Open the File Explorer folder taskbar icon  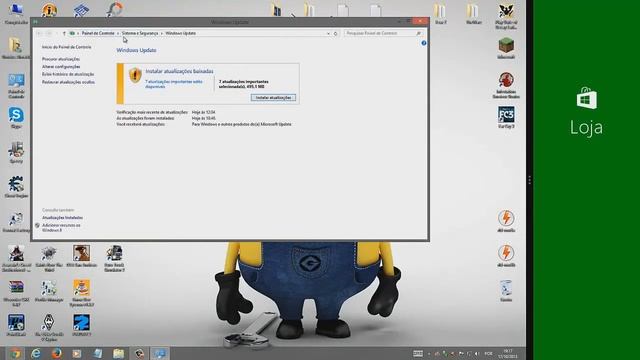click(x=118, y=353)
